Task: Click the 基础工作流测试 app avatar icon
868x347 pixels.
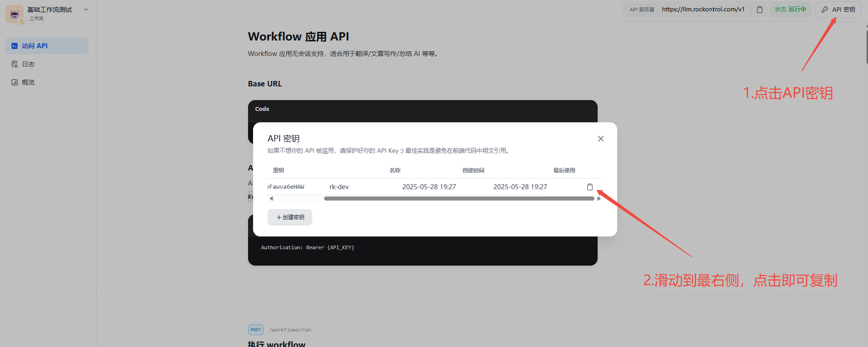Action: coord(14,14)
